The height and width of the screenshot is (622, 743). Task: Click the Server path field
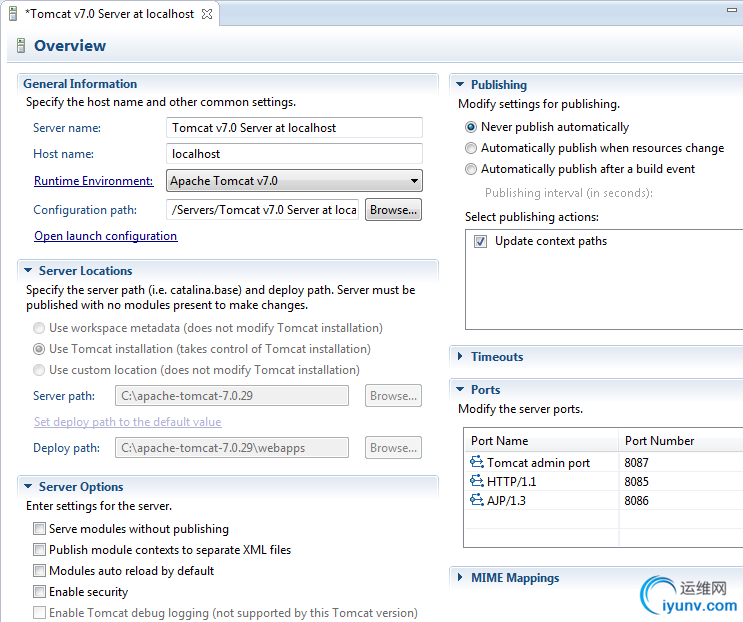pos(232,396)
